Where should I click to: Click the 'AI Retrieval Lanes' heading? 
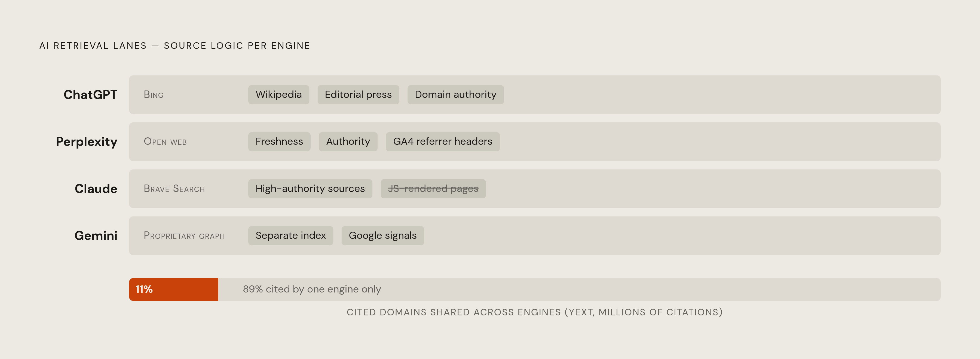tap(174, 46)
